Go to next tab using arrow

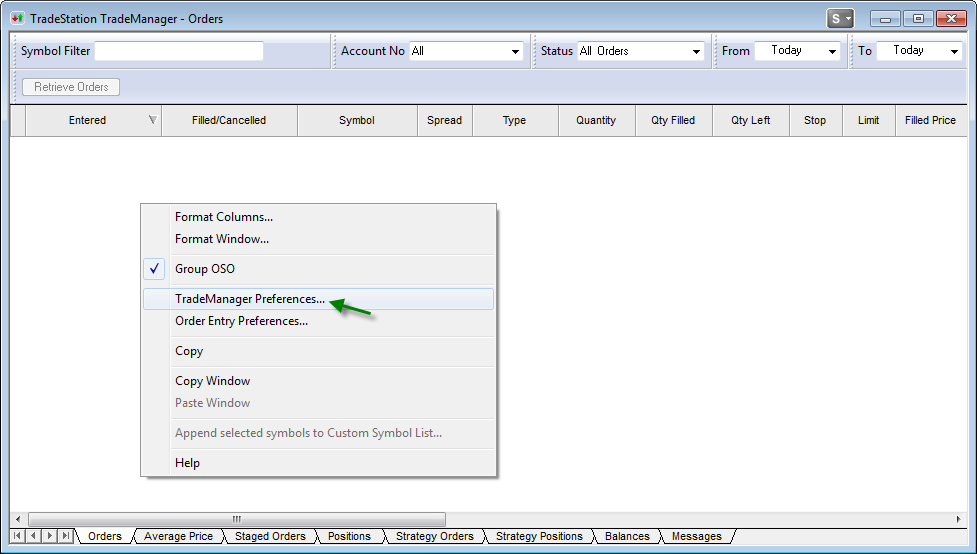(49, 536)
